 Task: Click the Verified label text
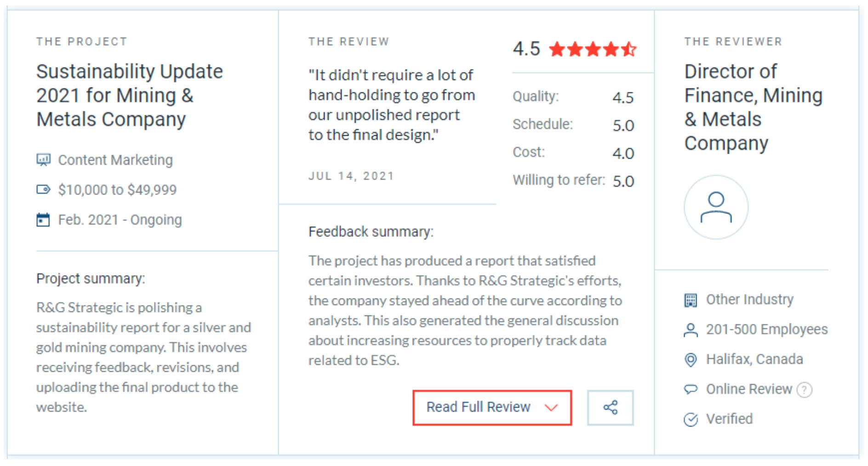[729, 419]
